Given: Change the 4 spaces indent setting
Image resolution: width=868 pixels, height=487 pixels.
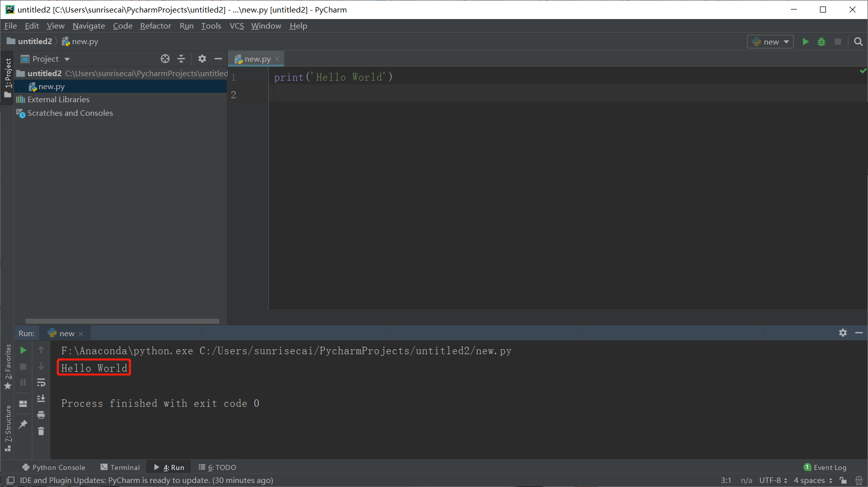Looking at the screenshot, I should tap(813, 480).
